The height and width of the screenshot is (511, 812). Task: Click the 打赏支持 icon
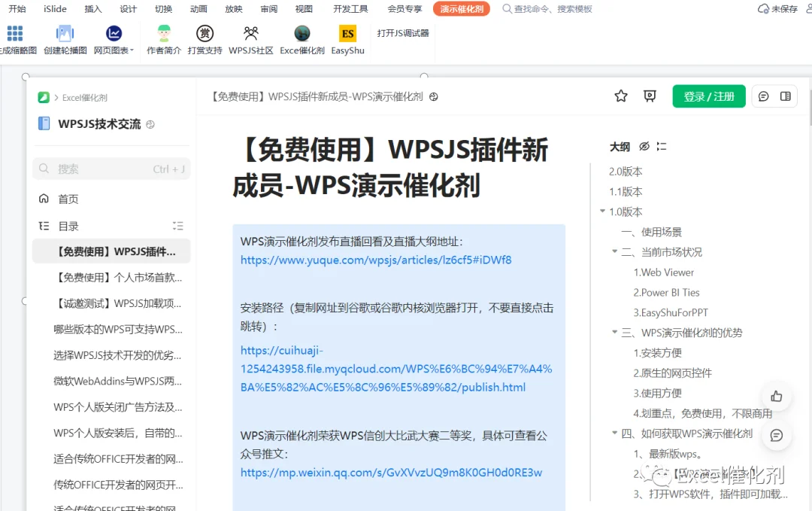tap(205, 33)
